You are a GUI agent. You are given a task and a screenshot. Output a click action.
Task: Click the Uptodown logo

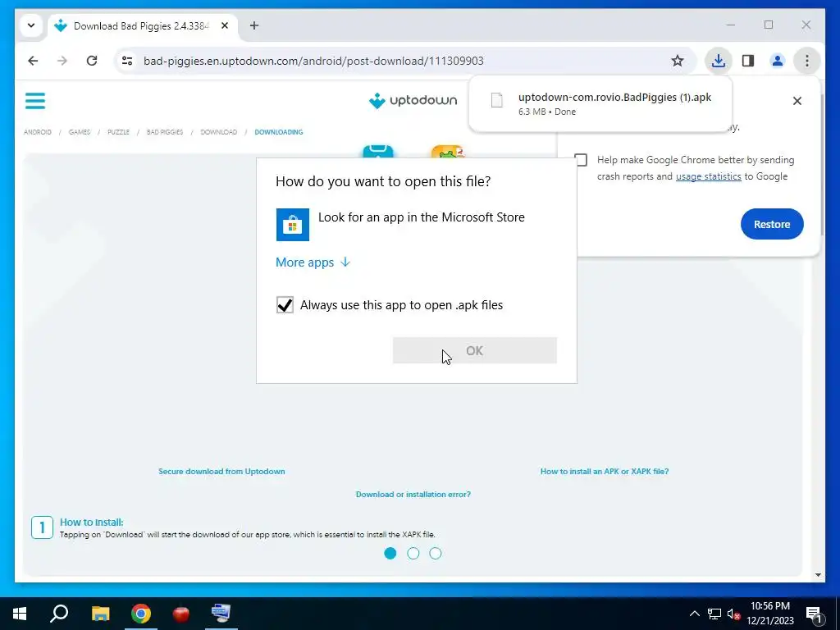[413, 100]
